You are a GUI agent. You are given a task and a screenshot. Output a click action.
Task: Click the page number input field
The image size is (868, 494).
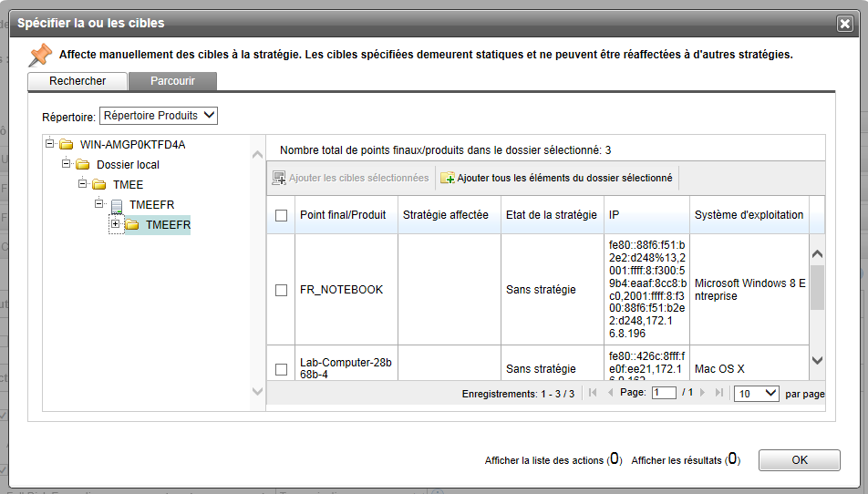[x=663, y=393]
